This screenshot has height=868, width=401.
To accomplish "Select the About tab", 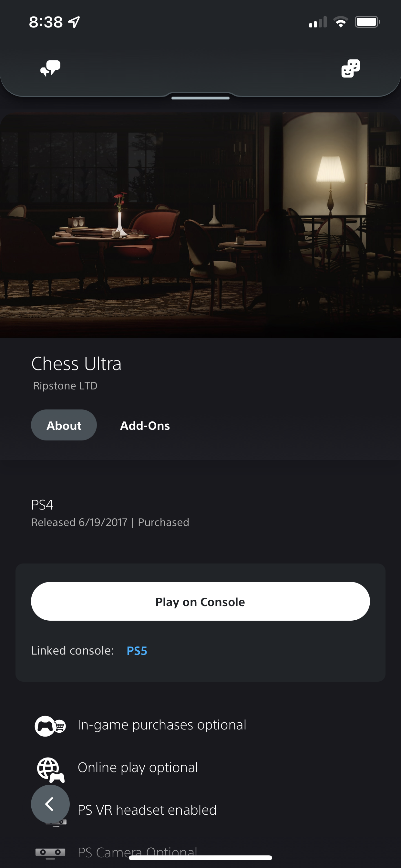I will pyautogui.click(x=64, y=425).
